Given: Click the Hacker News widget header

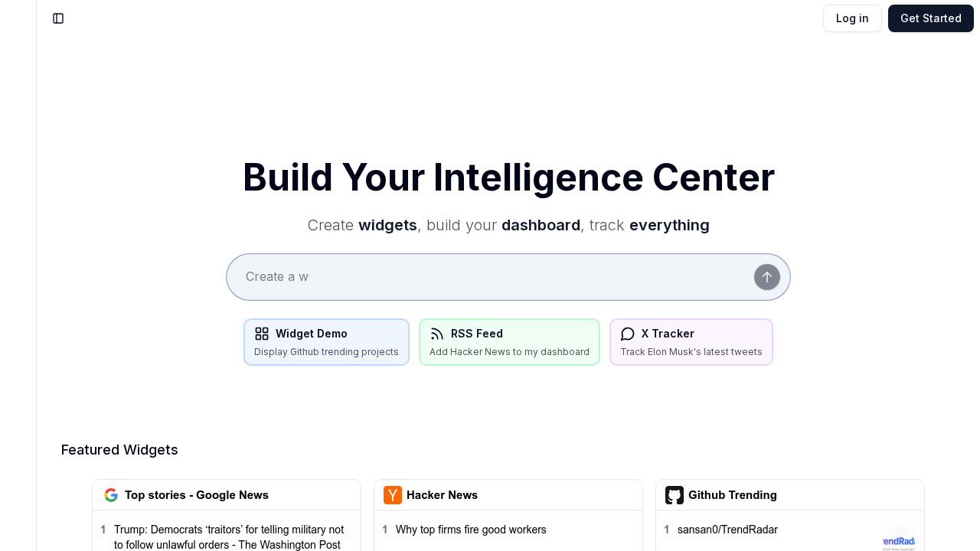Looking at the screenshot, I should [443, 494].
